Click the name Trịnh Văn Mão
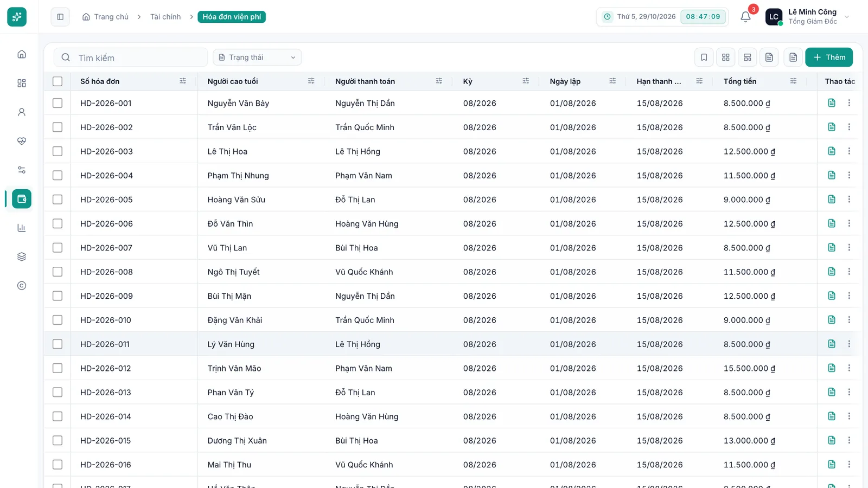The image size is (868, 488). tap(234, 368)
